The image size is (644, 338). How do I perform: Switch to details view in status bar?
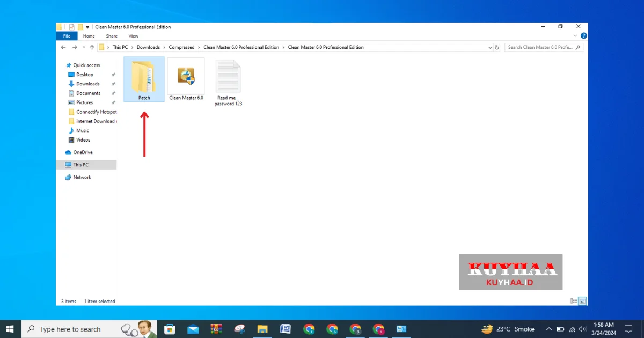pyautogui.click(x=574, y=302)
